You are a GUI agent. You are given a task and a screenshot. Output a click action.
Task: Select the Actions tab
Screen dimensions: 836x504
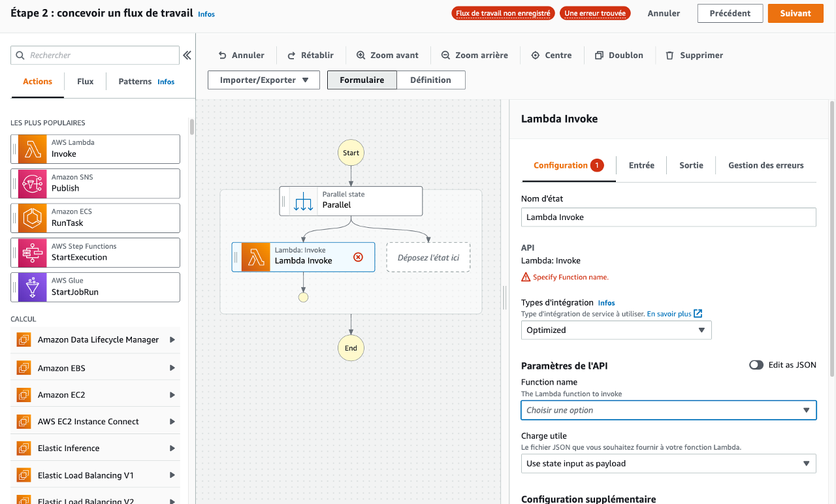(x=37, y=82)
